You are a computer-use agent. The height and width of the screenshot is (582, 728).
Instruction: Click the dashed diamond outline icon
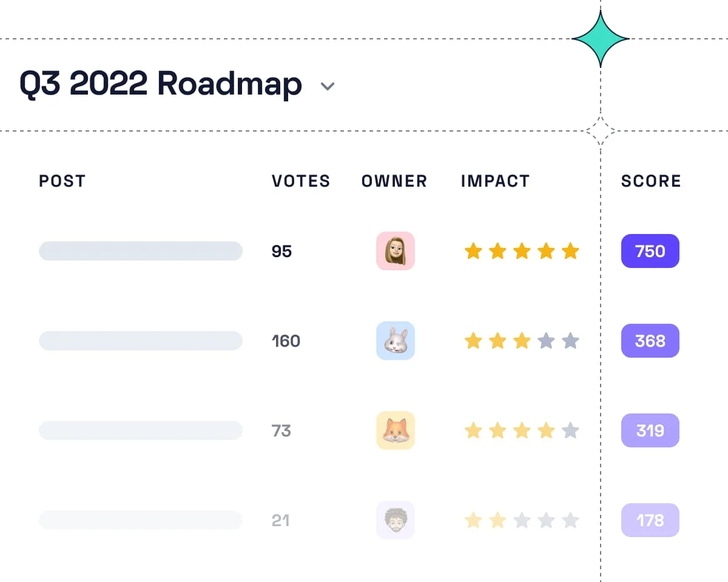point(600,131)
